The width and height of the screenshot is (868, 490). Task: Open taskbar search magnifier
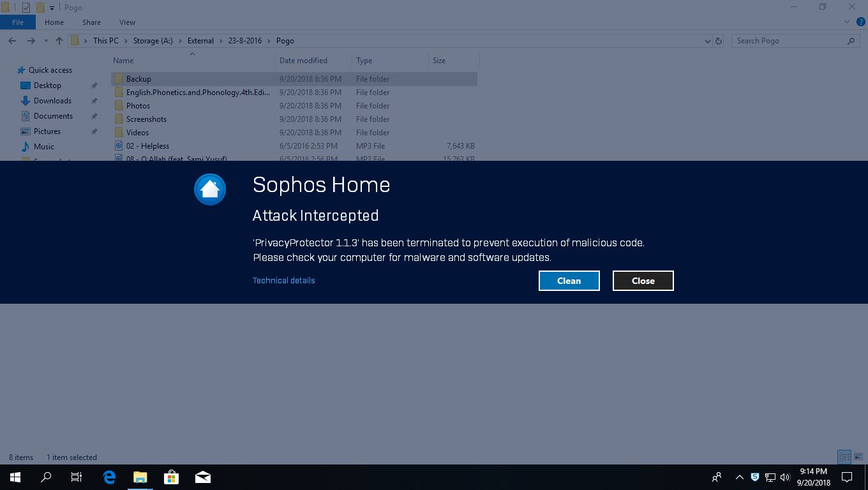tap(46, 477)
